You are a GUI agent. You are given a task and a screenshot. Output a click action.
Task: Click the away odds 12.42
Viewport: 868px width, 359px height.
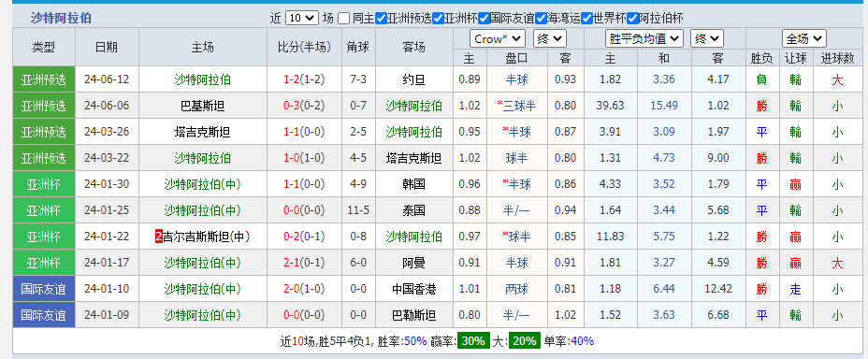[x=718, y=289]
